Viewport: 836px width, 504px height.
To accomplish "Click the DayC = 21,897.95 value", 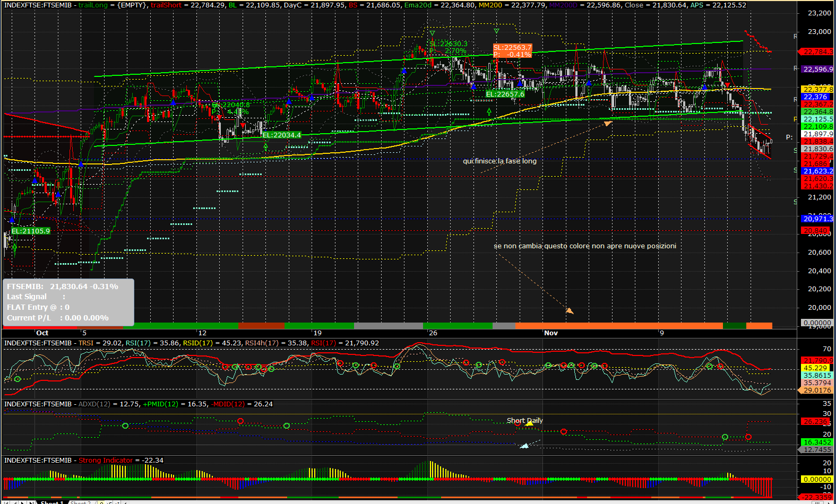I will coord(314,5).
